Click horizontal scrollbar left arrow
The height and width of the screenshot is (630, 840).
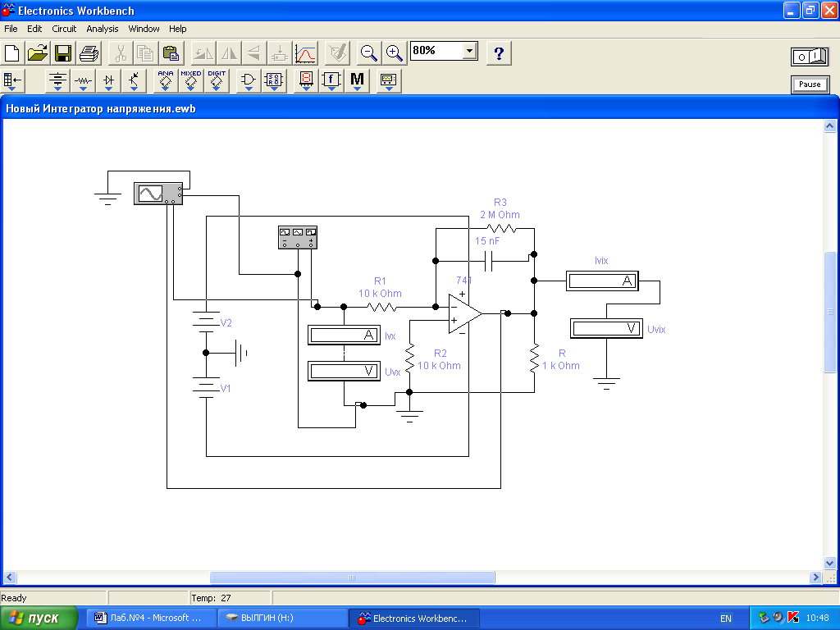coord(10,577)
